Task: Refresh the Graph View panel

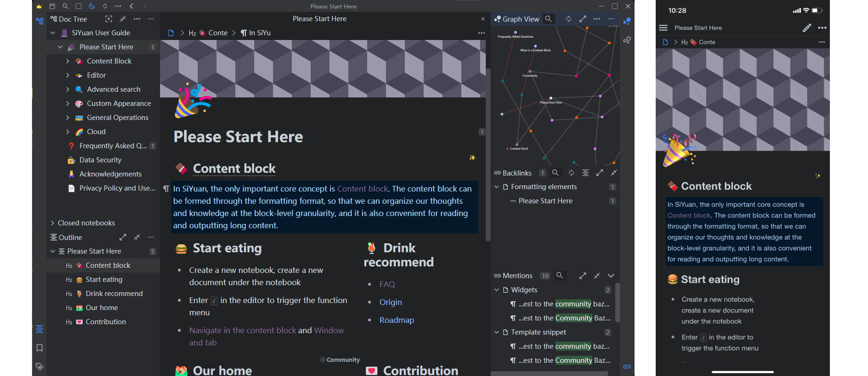Action: (x=569, y=19)
